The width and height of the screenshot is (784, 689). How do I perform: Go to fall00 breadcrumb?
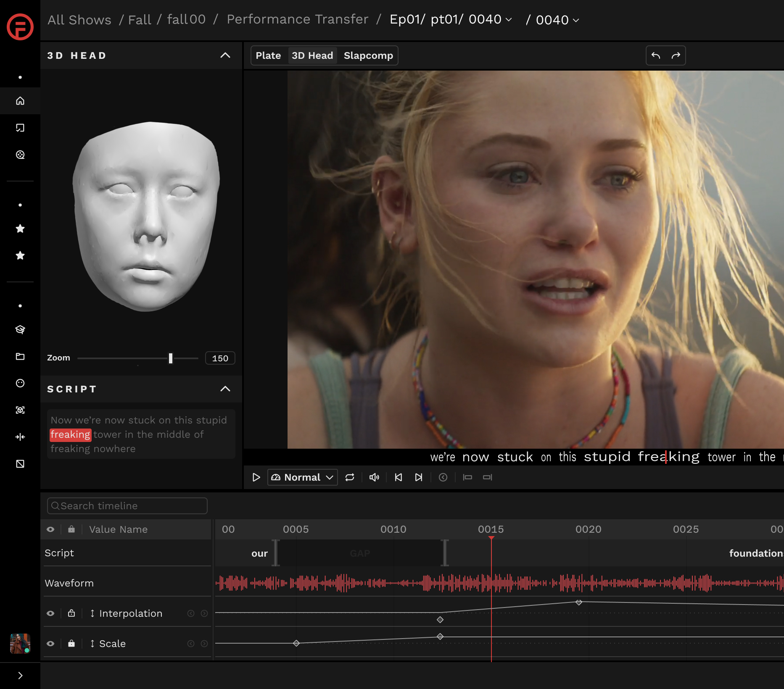pos(186,19)
